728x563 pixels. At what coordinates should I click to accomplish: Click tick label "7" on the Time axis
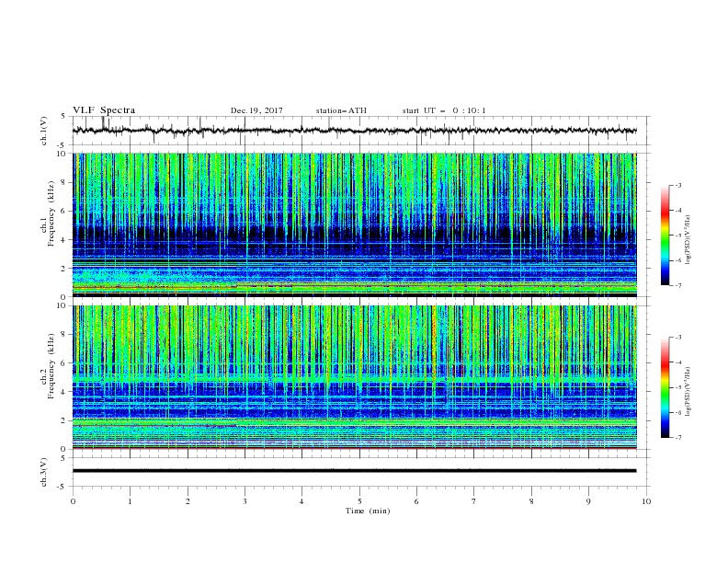coord(474,501)
